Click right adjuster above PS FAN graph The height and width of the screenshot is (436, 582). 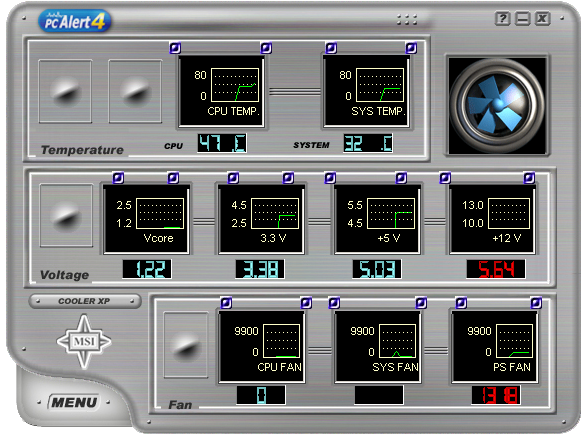(x=536, y=303)
